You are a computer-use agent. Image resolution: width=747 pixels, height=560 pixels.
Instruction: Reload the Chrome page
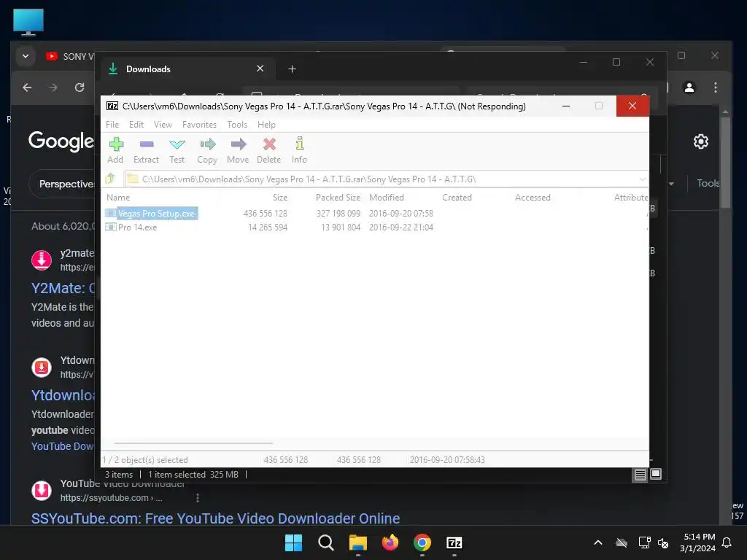(x=80, y=87)
